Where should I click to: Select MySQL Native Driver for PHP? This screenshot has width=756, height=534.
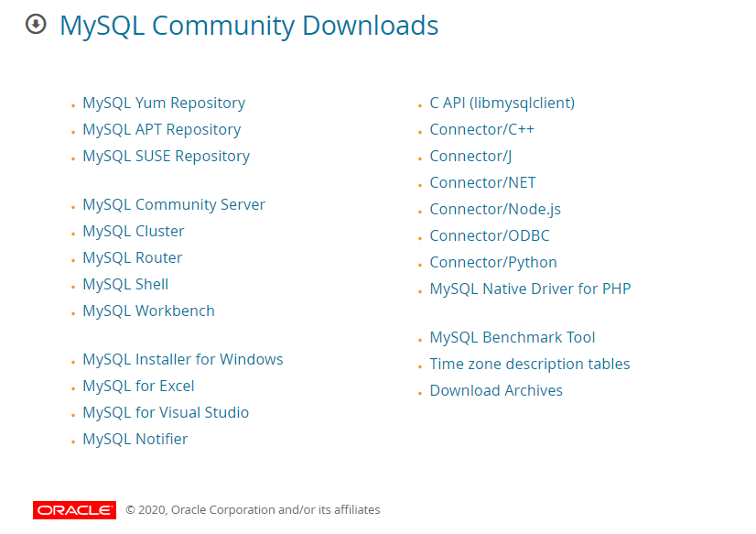point(530,289)
